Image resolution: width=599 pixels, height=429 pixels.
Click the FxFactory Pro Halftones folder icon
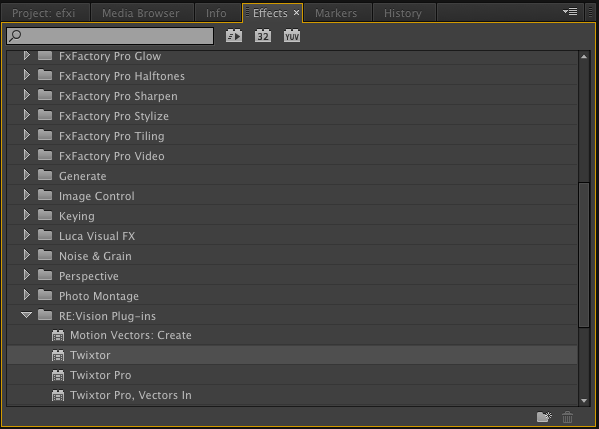(x=45, y=75)
